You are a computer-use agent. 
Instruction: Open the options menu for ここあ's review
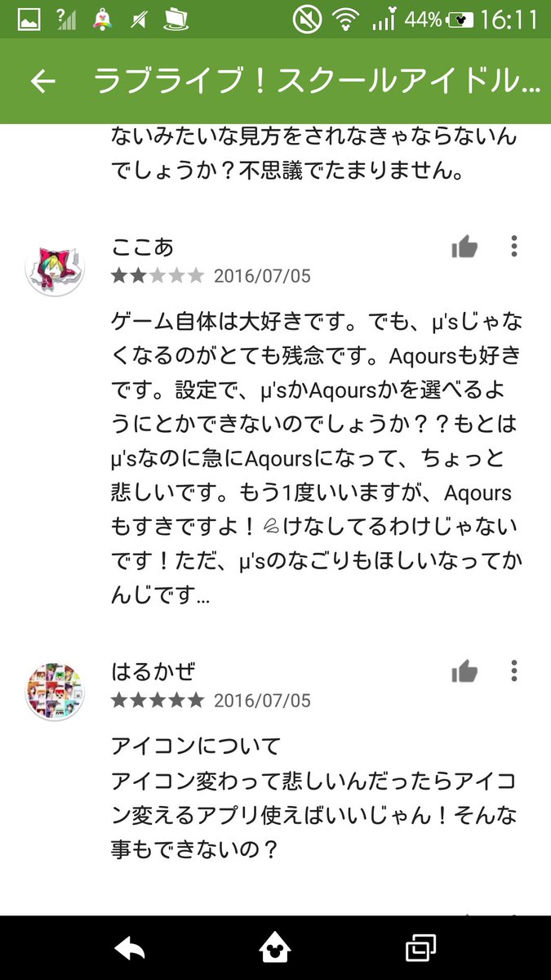(x=513, y=247)
